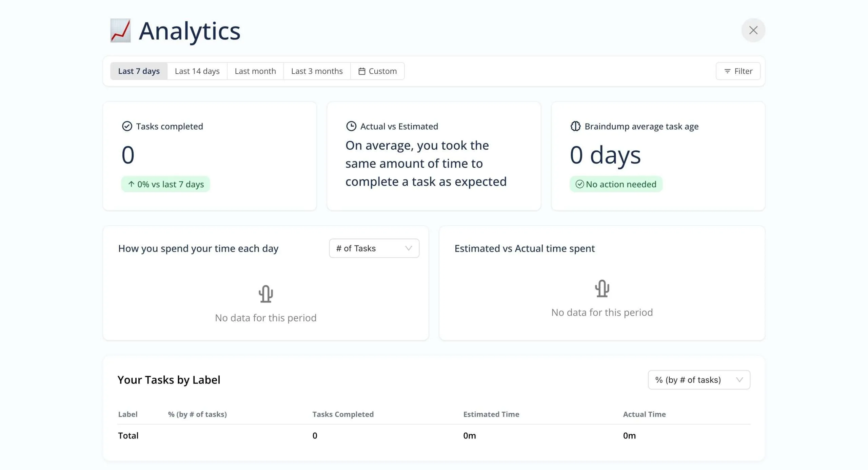Click the Braindump brain icon
The width and height of the screenshot is (868, 470).
pos(575,126)
